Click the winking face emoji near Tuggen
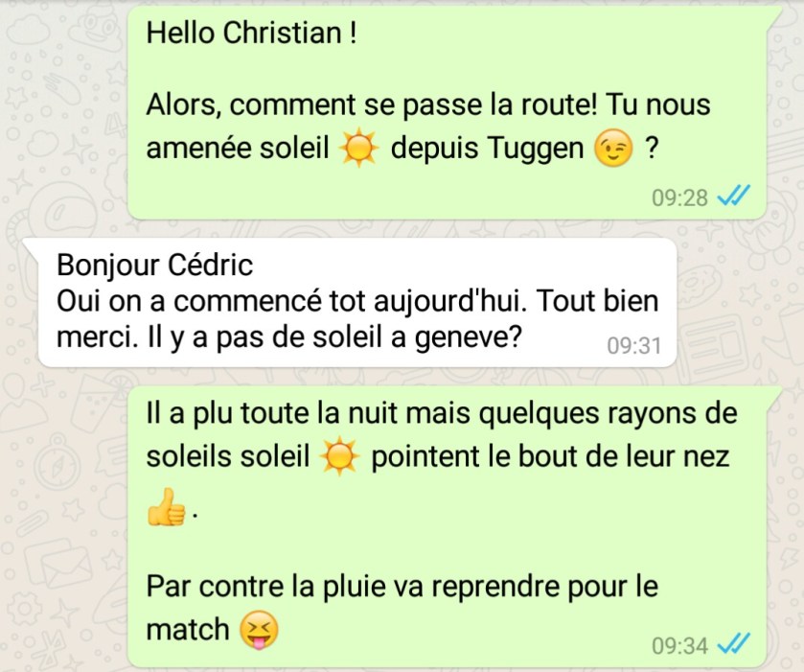This screenshot has width=804, height=672. (612, 148)
